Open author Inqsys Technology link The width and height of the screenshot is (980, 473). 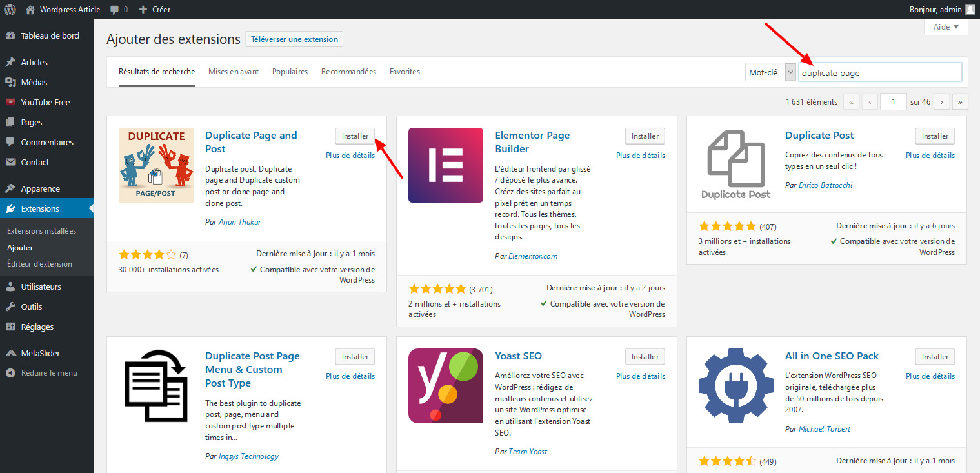click(248, 456)
